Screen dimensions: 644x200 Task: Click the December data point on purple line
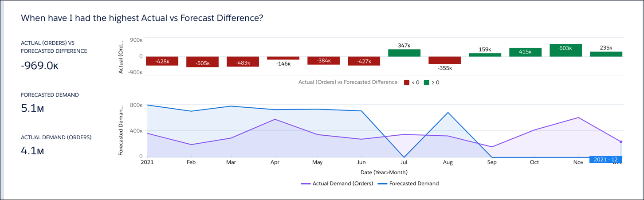point(621,142)
